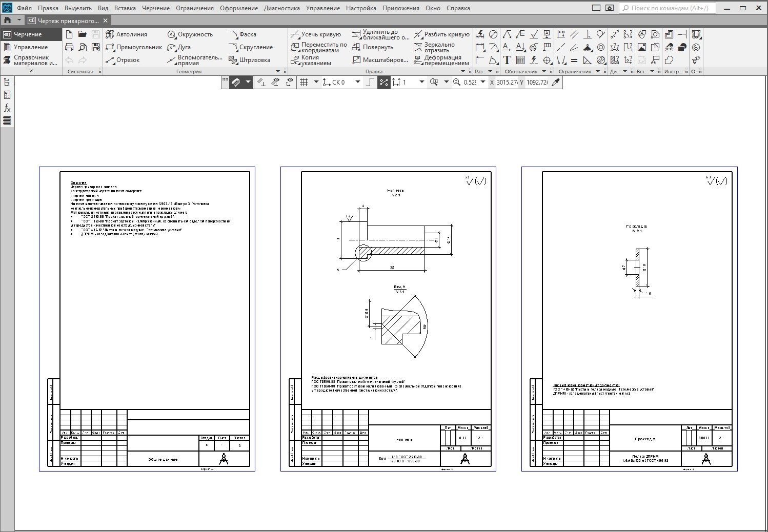Image resolution: width=768 pixels, height=532 pixels.
Task: Expand the zoom scale dropdown
Action: (x=482, y=82)
